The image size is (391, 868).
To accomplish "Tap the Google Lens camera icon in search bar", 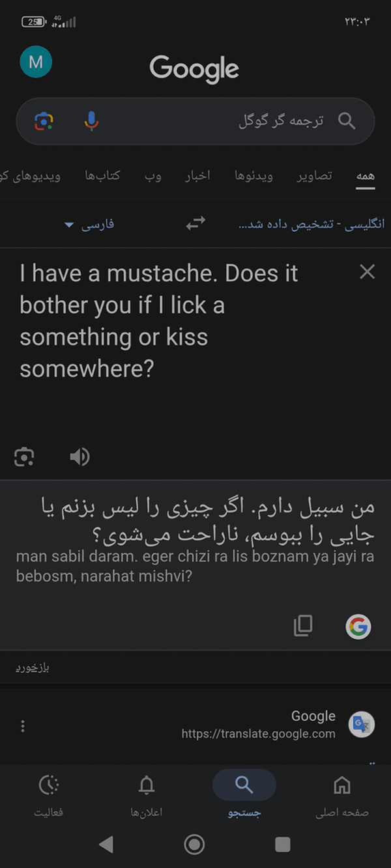I will point(44,121).
